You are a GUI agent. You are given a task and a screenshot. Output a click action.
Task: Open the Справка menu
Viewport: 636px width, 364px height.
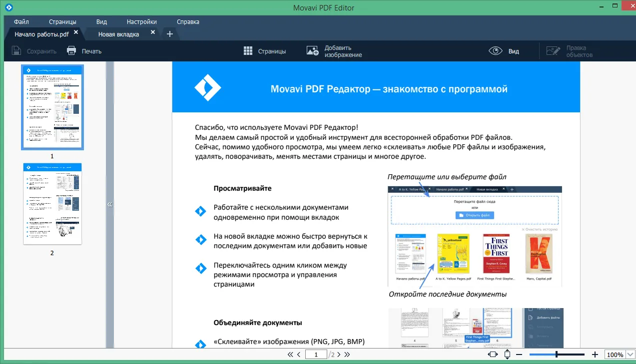tap(188, 22)
